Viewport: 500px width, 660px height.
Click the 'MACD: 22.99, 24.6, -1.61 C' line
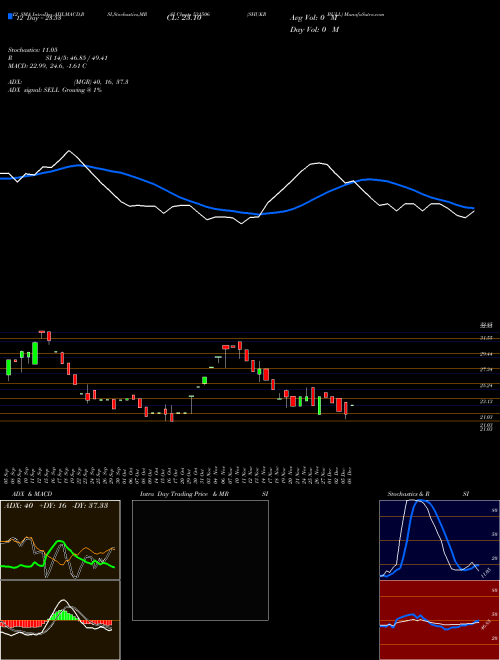47,66
